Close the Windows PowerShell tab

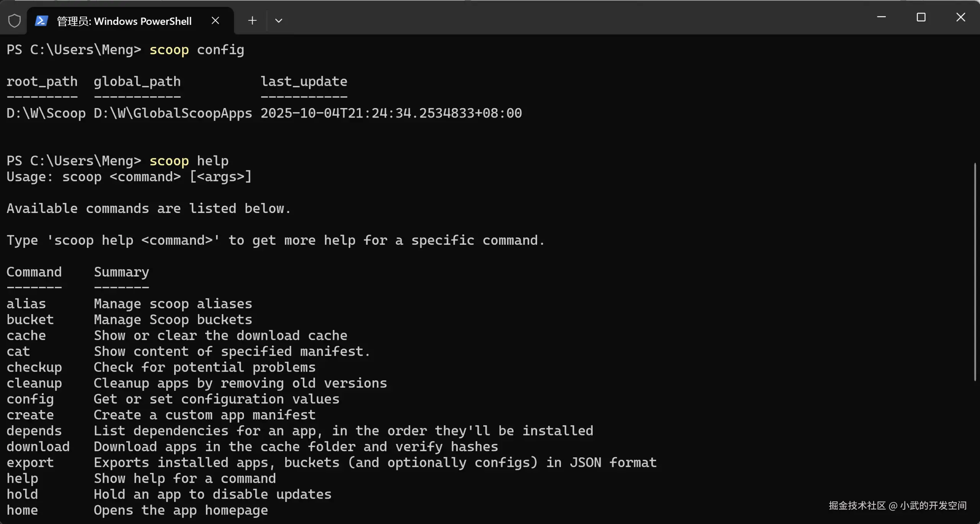click(x=215, y=21)
